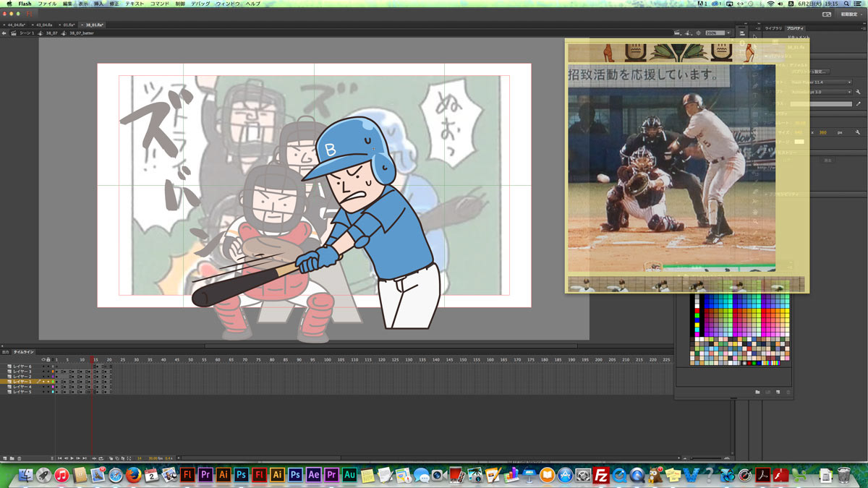Enable Onion Skin Outlines in timeline

[x=117, y=458]
